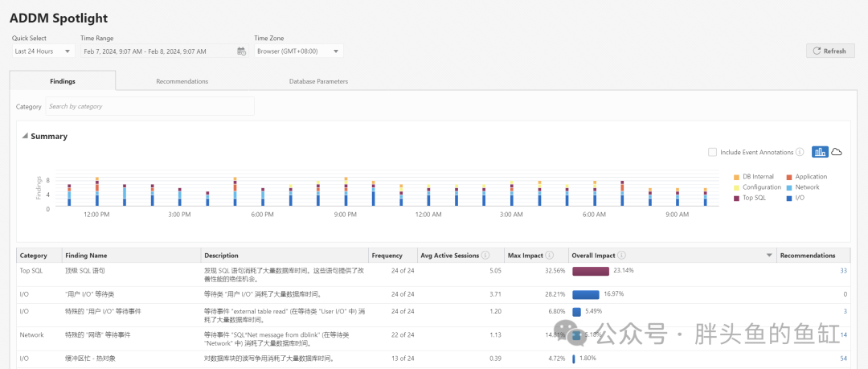Click the 12:00 PM chart axis label

97,215
